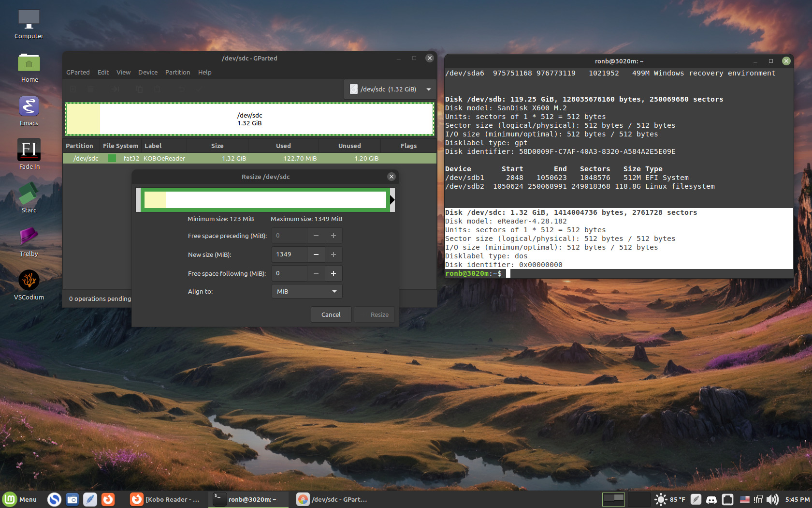The height and width of the screenshot is (508, 812).
Task: Click the feather tray icon
Action: coord(696,499)
